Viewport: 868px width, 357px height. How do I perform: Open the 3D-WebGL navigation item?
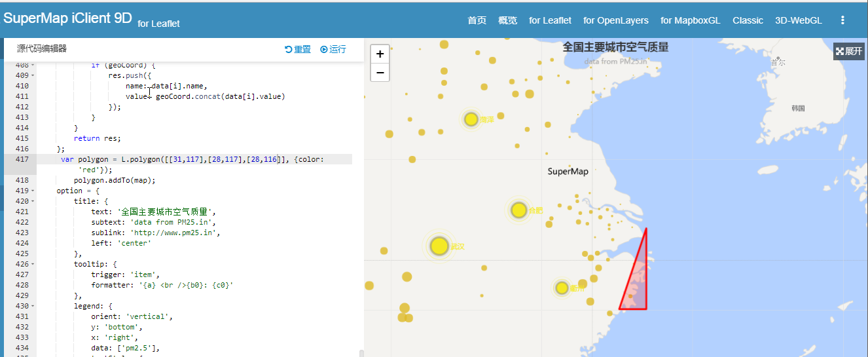click(x=799, y=20)
